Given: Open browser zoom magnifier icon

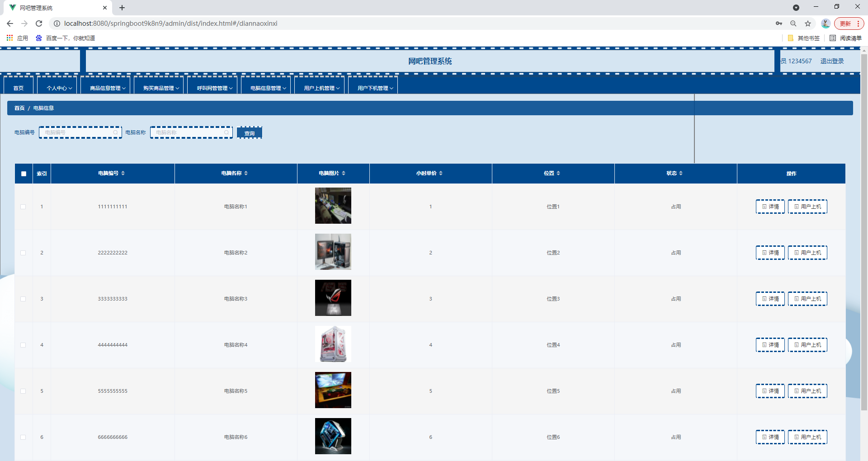Looking at the screenshot, I should click(793, 24).
